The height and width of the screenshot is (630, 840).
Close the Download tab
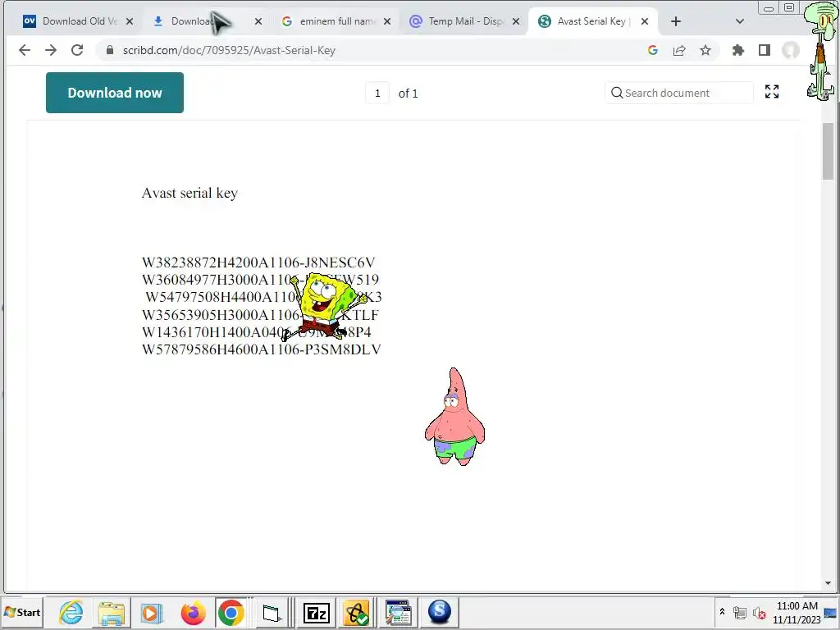258,21
